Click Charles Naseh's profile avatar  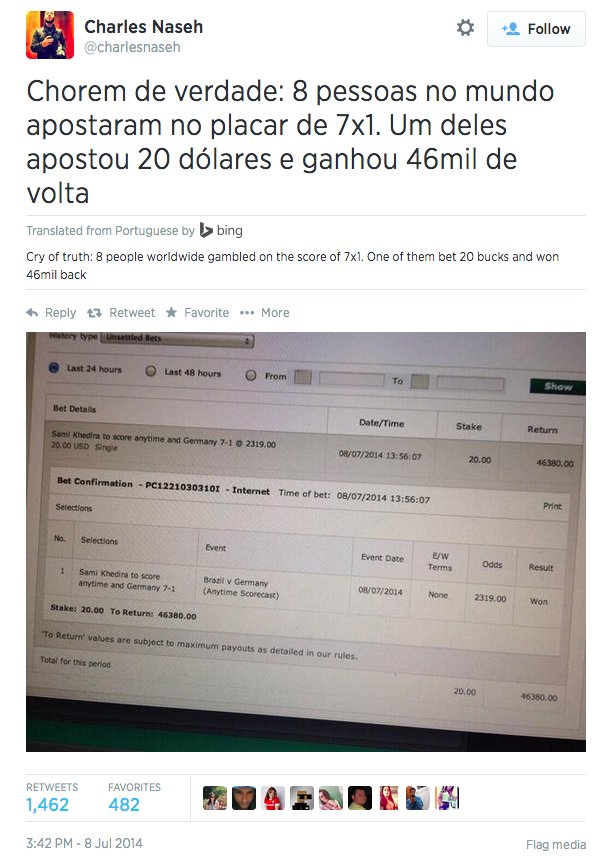[x=50, y=33]
